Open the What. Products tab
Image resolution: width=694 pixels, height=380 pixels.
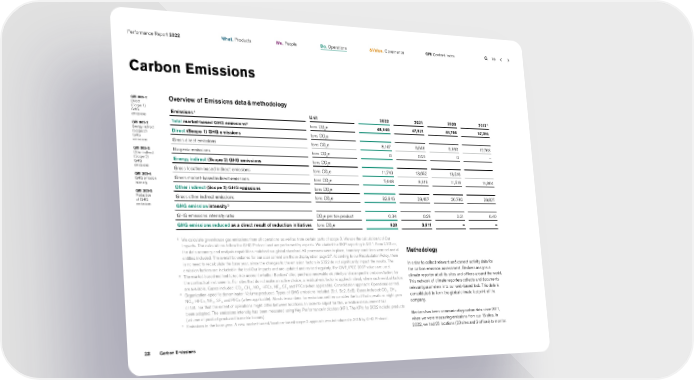click(x=236, y=40)
